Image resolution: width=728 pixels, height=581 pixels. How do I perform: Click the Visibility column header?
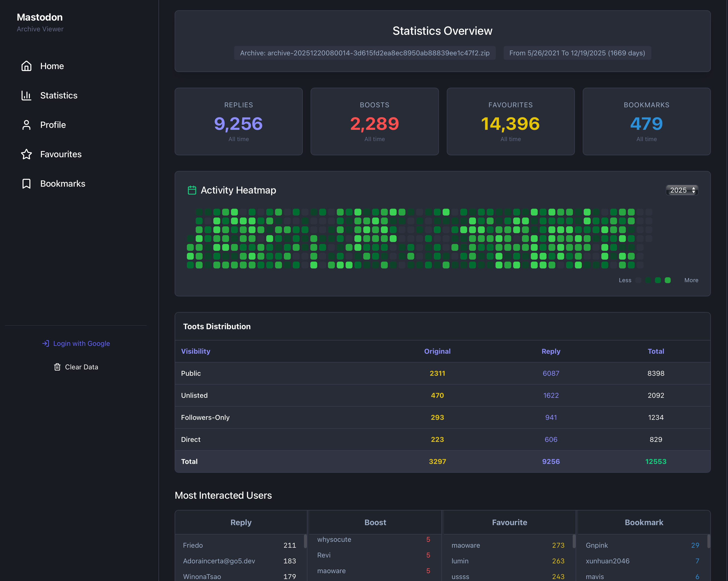(195, 351)
